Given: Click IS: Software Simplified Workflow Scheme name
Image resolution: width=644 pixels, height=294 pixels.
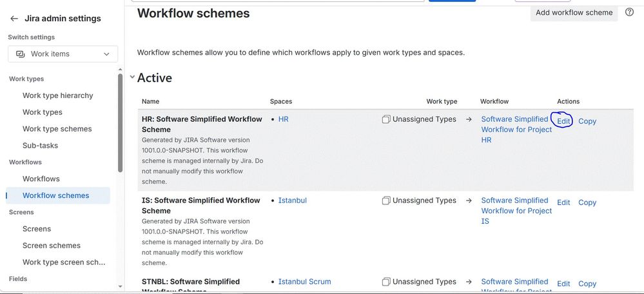Looking at the screenshot, I should 201,205.
